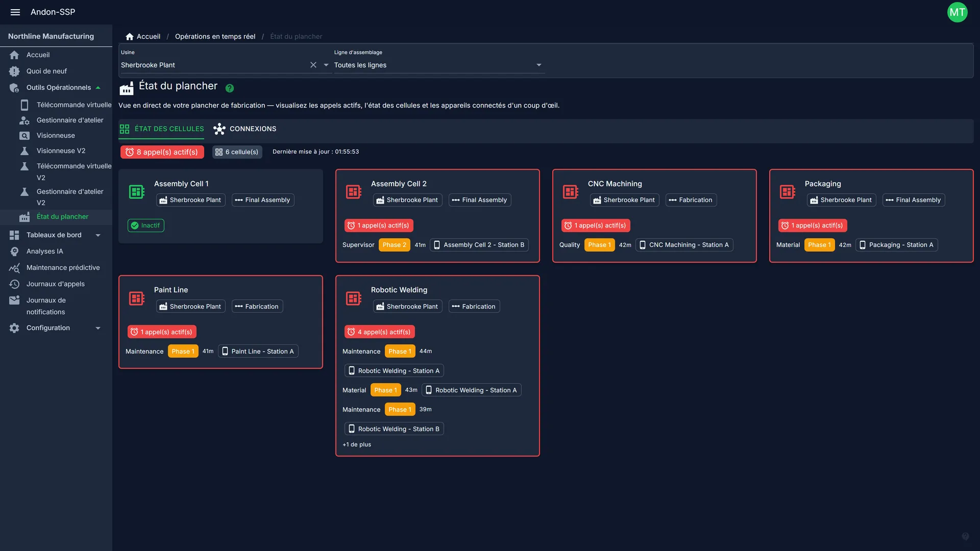Open the Usine dropdown arrow

[326, 65]
